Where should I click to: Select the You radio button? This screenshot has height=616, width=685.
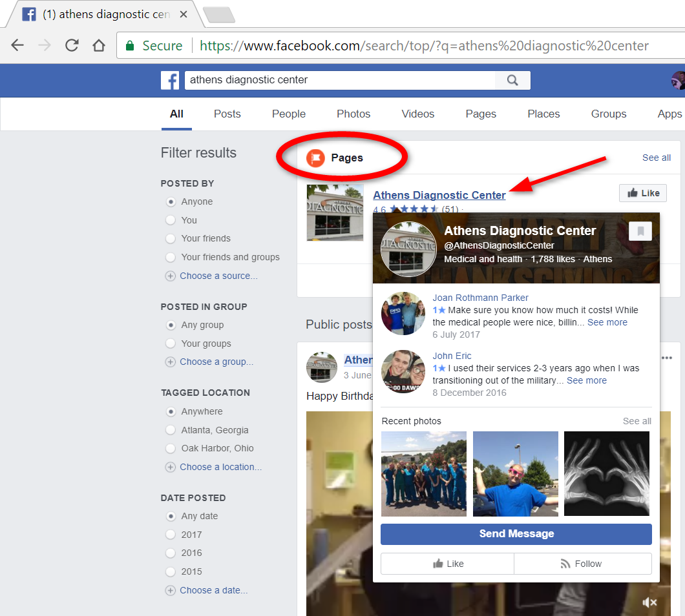click(171, 220)
